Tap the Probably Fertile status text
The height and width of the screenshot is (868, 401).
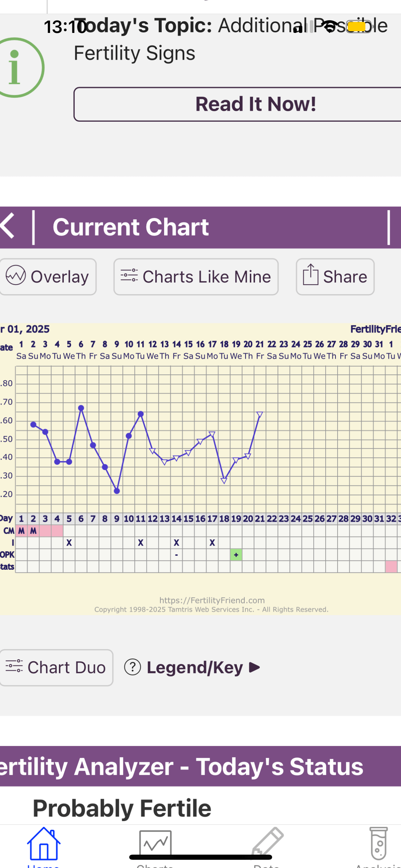coord(122,808)
